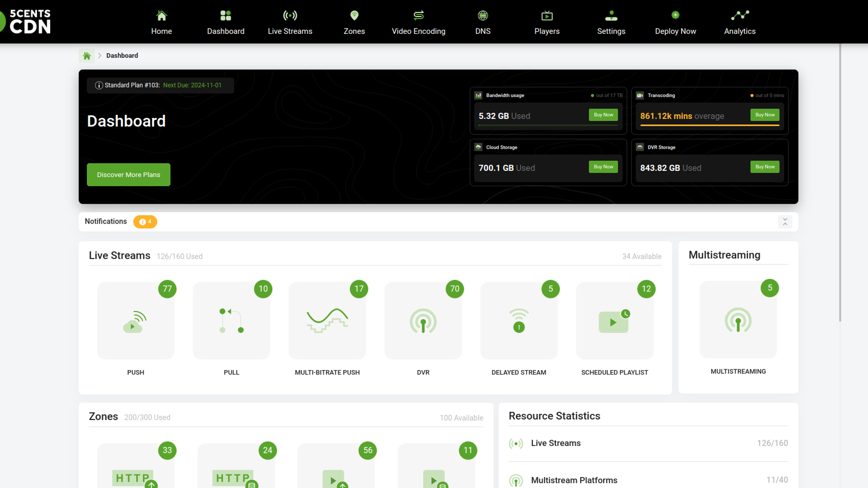Click Buy Now for Bandwidth usage
The image size is (868, 488).
pyautogui.click(x=603, y=115)
